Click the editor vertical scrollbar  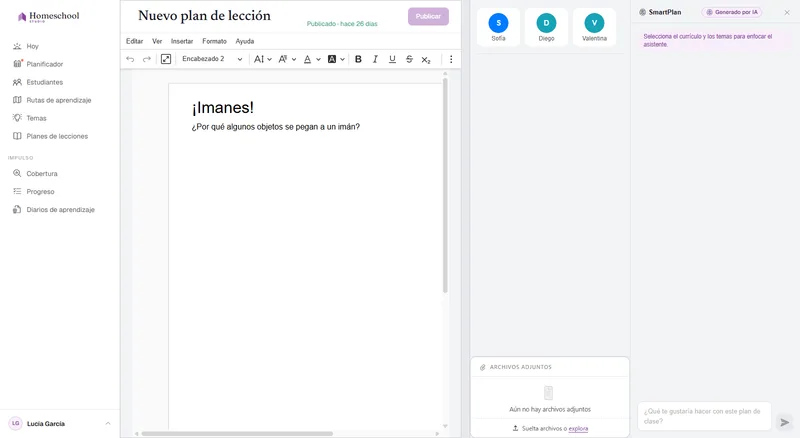pos(445,184)
